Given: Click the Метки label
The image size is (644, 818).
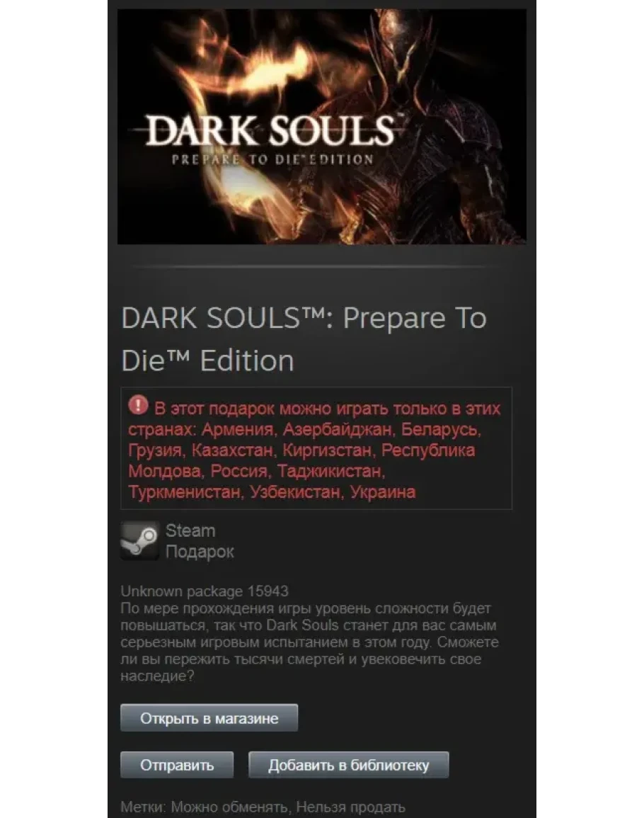Looking at the screenshot, I should click(x=143, y=807).
